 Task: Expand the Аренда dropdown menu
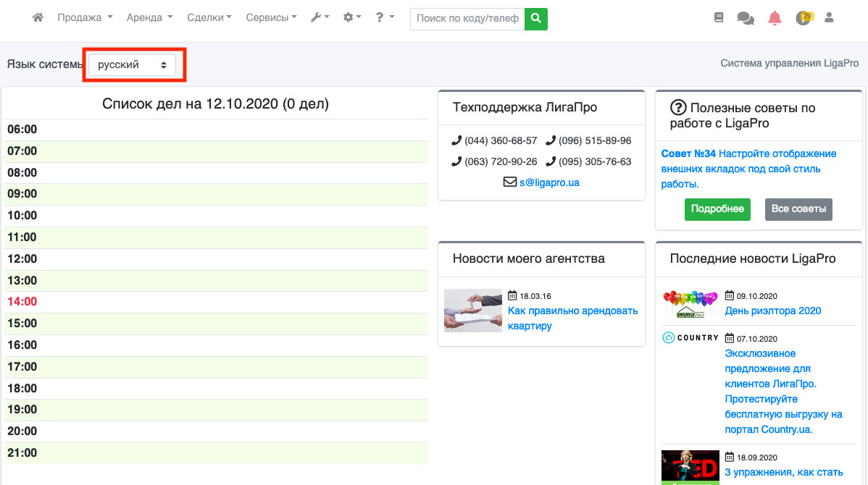tap(149, 18)
